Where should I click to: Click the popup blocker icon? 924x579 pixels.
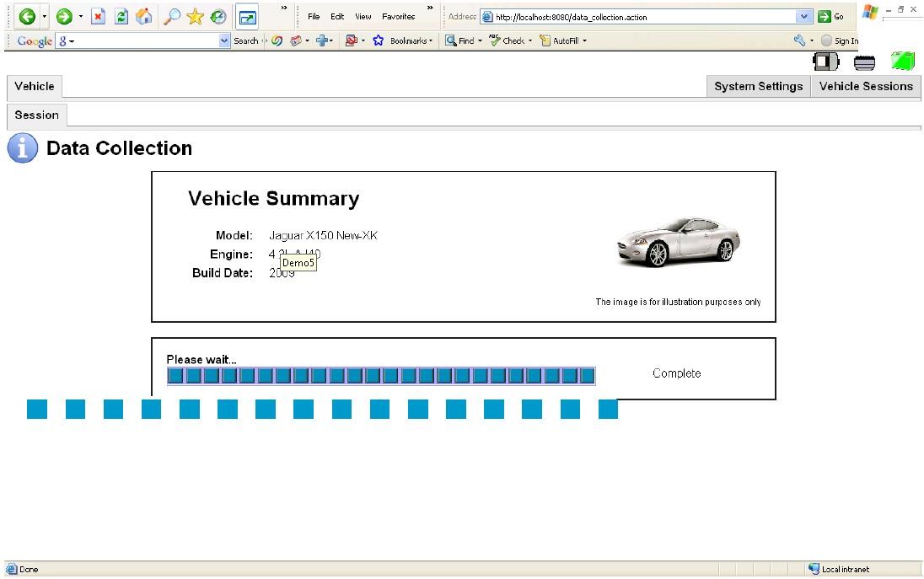tap(352, 40)
